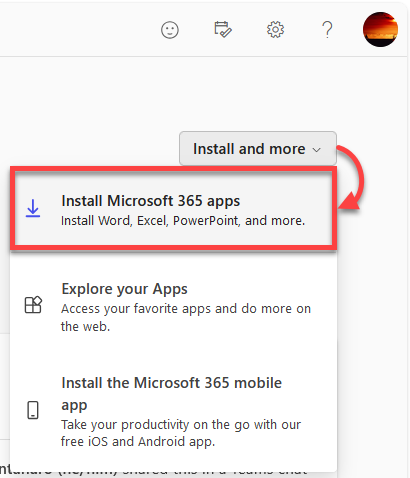
Task: Select Install Microsoft 365 apps
Action: point(173,210)
